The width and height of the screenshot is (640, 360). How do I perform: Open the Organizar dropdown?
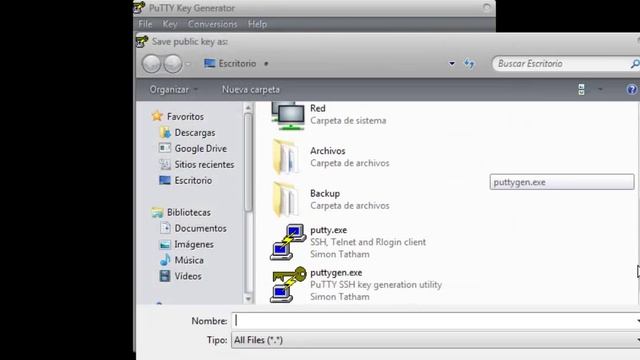pos(173,89)
